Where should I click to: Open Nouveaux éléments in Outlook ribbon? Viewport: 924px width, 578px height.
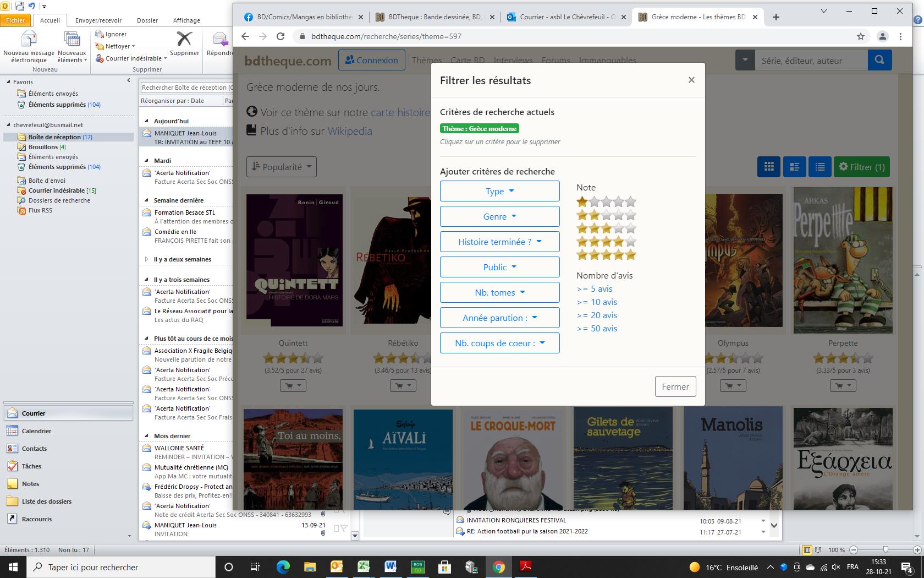(71, 47)
